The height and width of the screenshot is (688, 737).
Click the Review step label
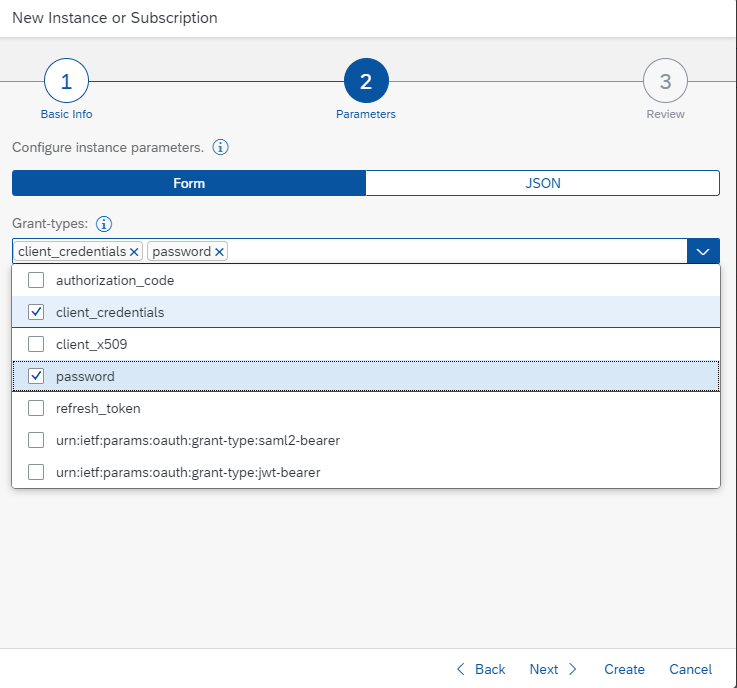pos(666,114)
